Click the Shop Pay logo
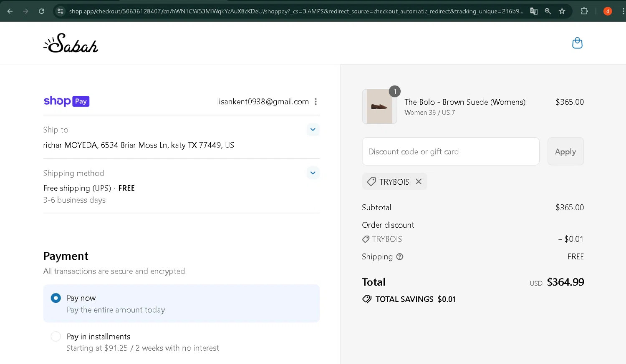Screen dimensions: 626x364 [x=66, y=101]
